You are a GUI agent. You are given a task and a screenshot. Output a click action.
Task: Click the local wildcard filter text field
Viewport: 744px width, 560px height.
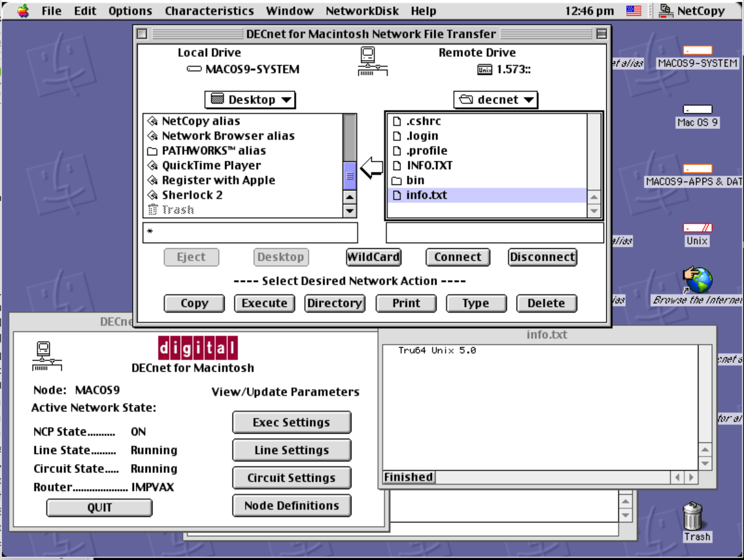[250, 232]
